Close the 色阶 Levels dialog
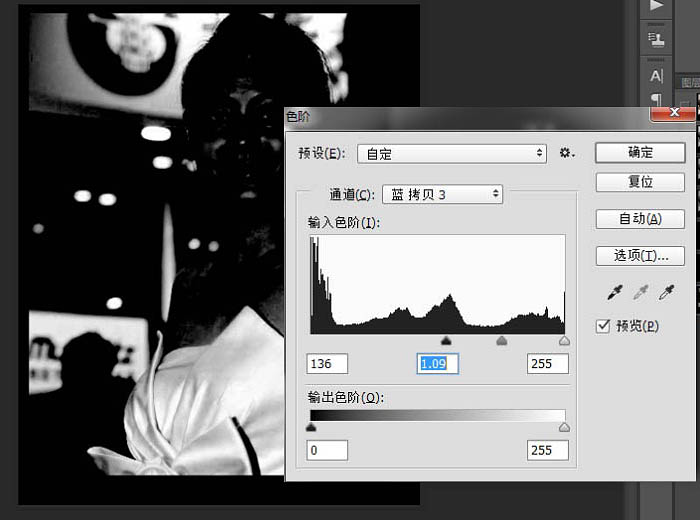The width and height of the screenshot is (700, 520). pyautogui.click(x=672, y=116)
